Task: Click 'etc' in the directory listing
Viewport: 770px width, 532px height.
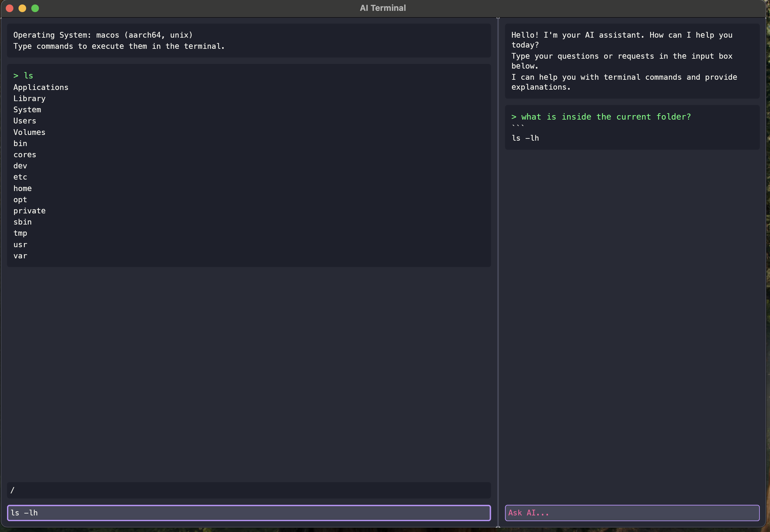Action: (x=20, y=177)
